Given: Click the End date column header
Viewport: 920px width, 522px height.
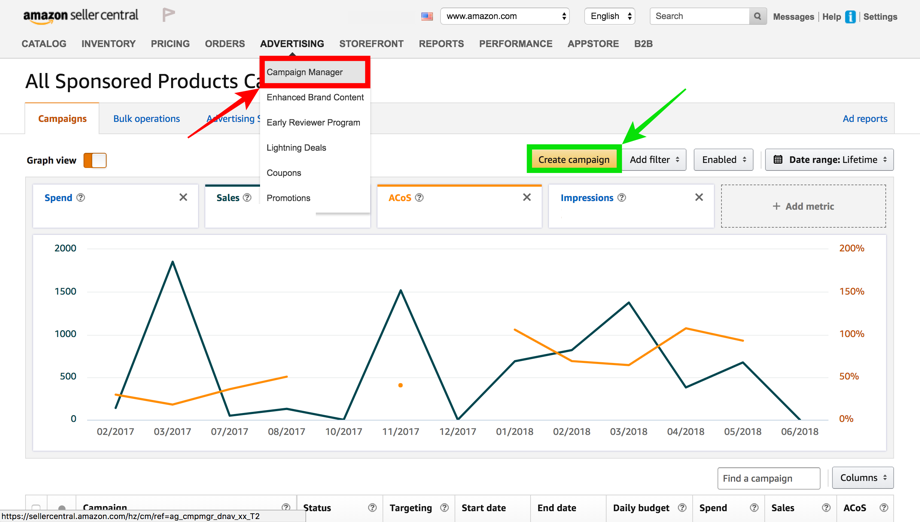Looking at the screenshot, I should (557, 508).
